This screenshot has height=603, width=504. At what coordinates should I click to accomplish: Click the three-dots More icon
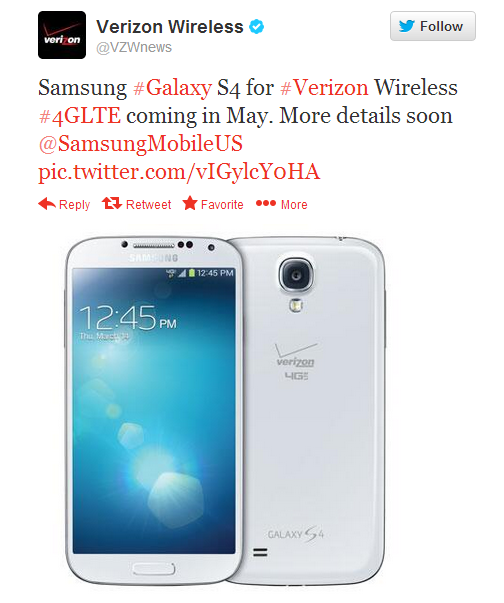pos(266,203)
